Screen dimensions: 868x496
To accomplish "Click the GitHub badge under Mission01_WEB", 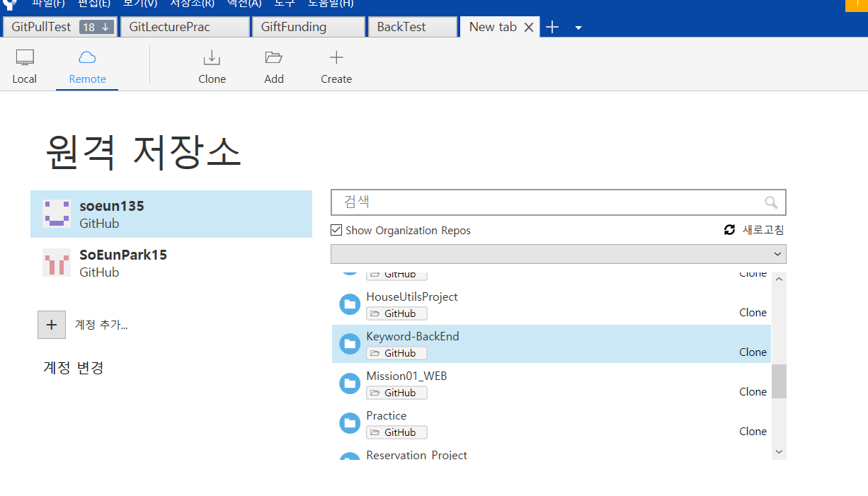I will (x=396, y=393).
